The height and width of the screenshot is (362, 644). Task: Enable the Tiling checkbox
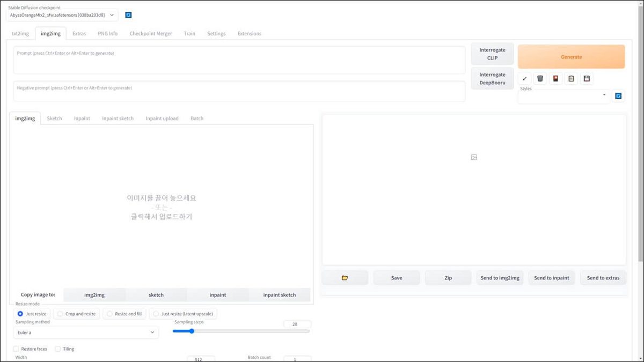58,349
